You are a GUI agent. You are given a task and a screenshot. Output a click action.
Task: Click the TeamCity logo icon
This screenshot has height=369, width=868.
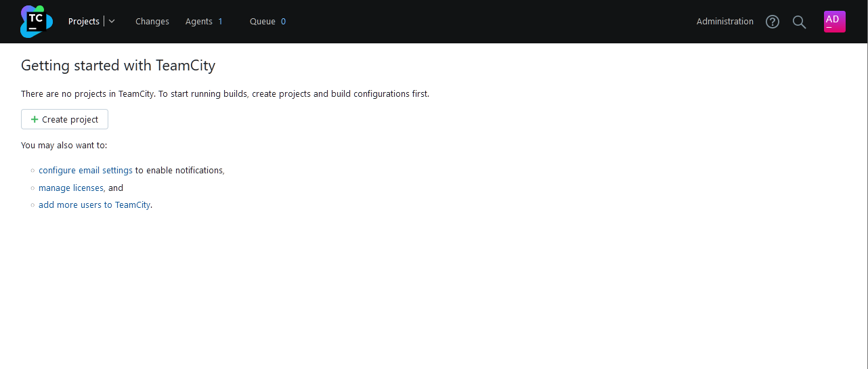36,22
